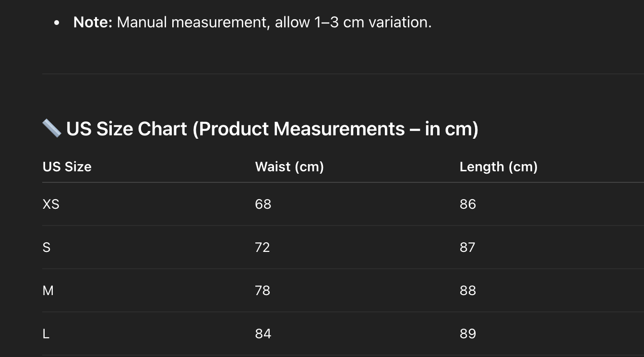Click the ruler emoji icon in heading
Viewport: 644px width, 357px height.
(x=51, y=129)
